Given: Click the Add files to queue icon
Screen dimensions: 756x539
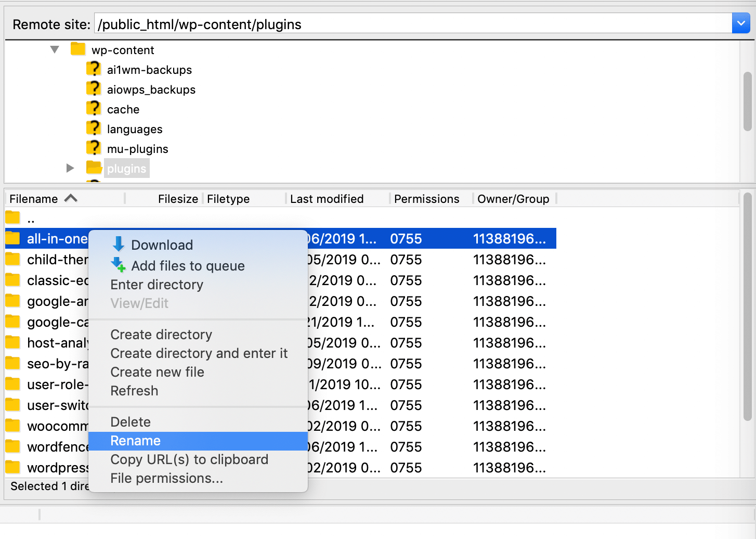Looking at the screenshot, I should [x=119, y=265].
